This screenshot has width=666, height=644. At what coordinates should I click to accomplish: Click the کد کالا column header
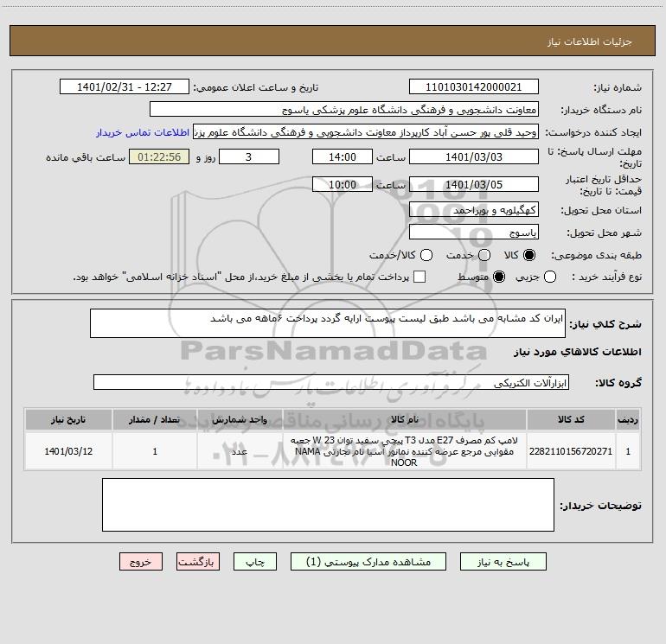pyautogui.click(x=571, y=420)
